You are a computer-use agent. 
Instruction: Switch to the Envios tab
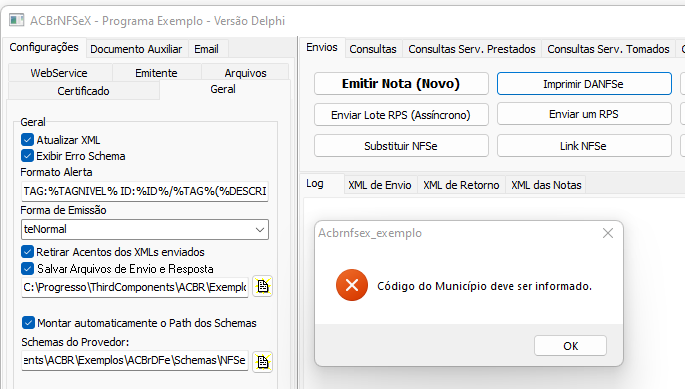[x=322, y=47]
